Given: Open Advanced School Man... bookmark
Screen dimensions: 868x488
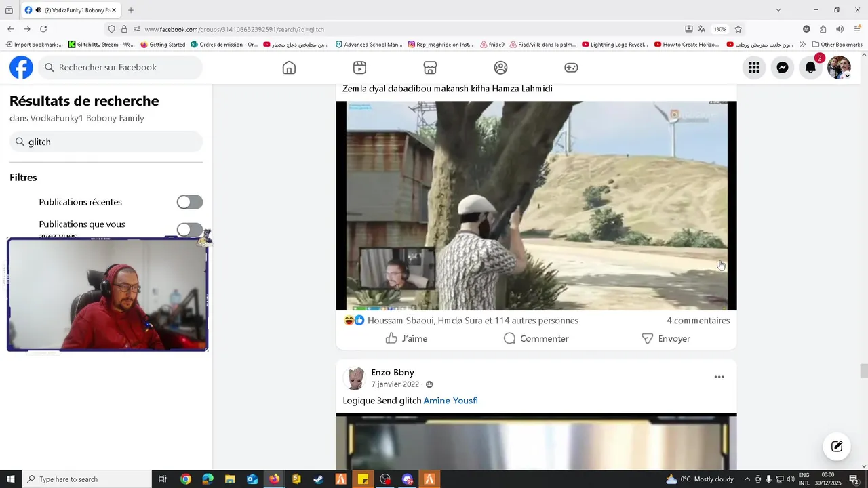Looking at the screenshot, I should (x=369, y=45).
